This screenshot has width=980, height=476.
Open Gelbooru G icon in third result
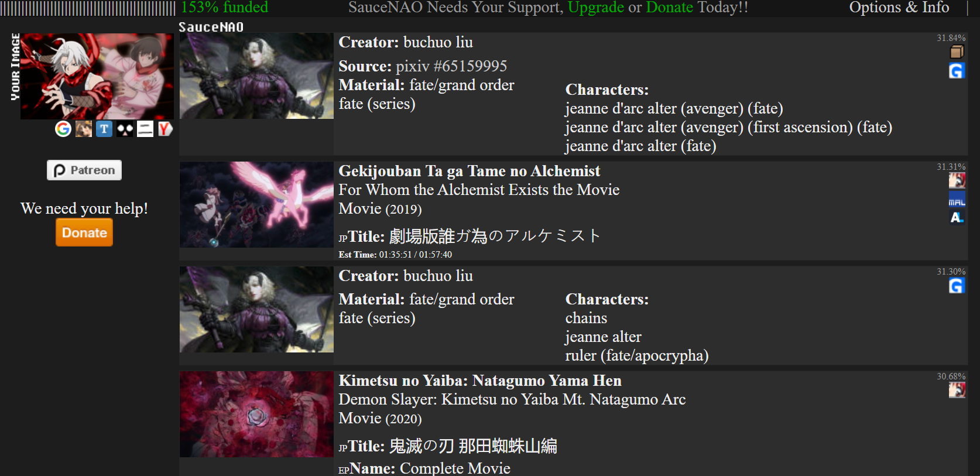(x=957, y=286)
